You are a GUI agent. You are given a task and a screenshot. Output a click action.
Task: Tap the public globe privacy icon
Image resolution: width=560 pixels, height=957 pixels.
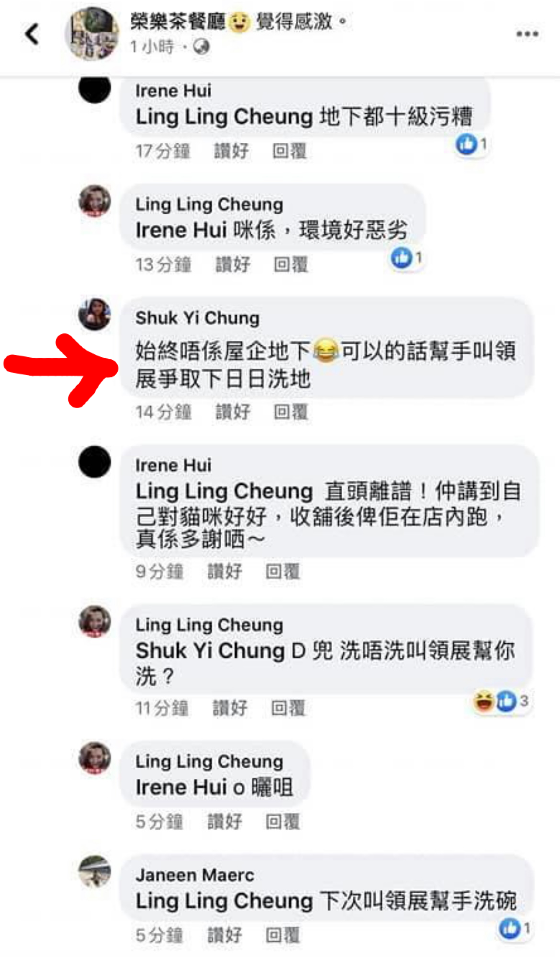click(201, 47)
